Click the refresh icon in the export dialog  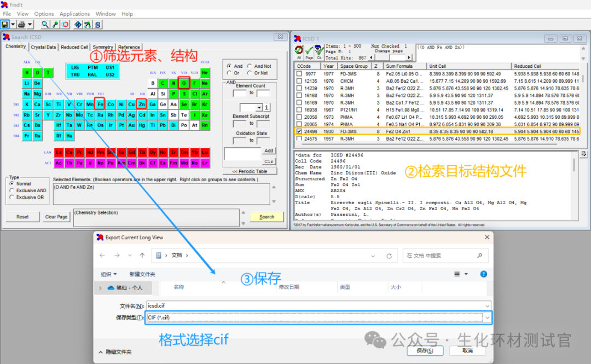coord(389,256)
